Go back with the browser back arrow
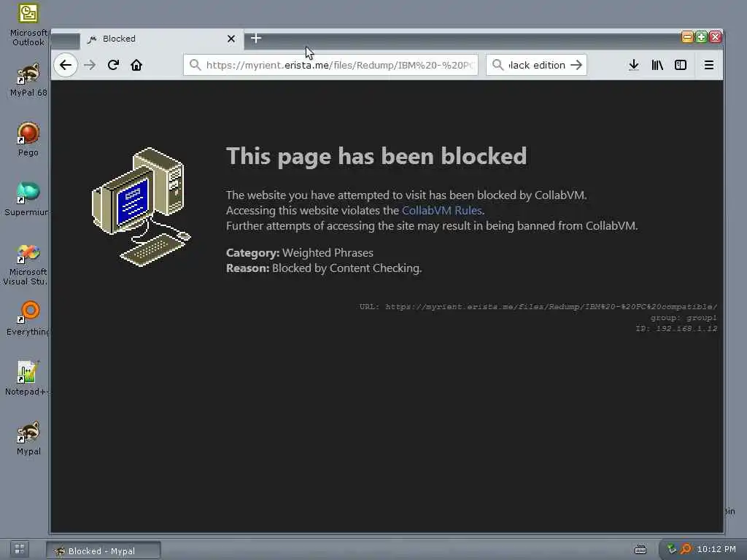The image size is (747, 560). click(66, 65)
